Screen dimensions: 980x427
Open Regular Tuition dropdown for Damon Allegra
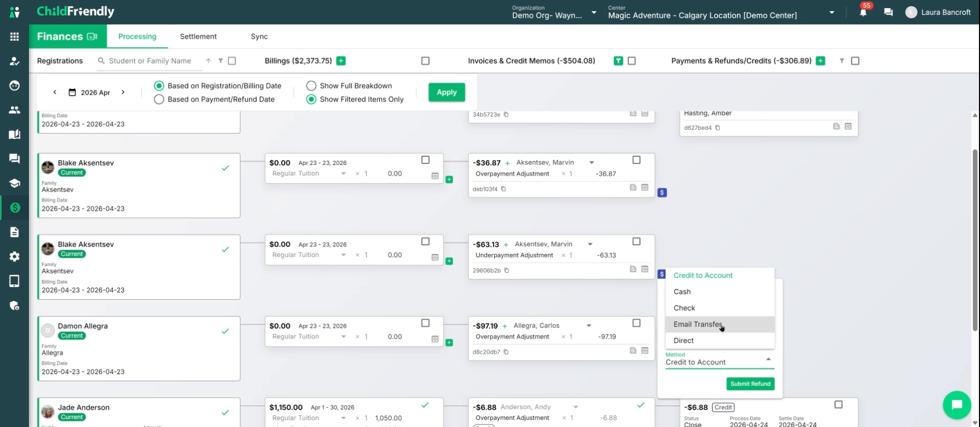point(344,337)
